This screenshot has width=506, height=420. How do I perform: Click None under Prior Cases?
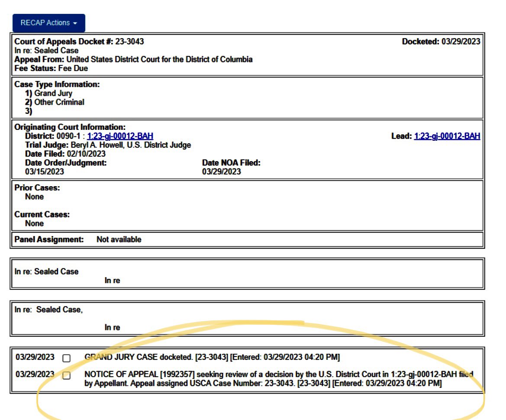click(35, 197)
